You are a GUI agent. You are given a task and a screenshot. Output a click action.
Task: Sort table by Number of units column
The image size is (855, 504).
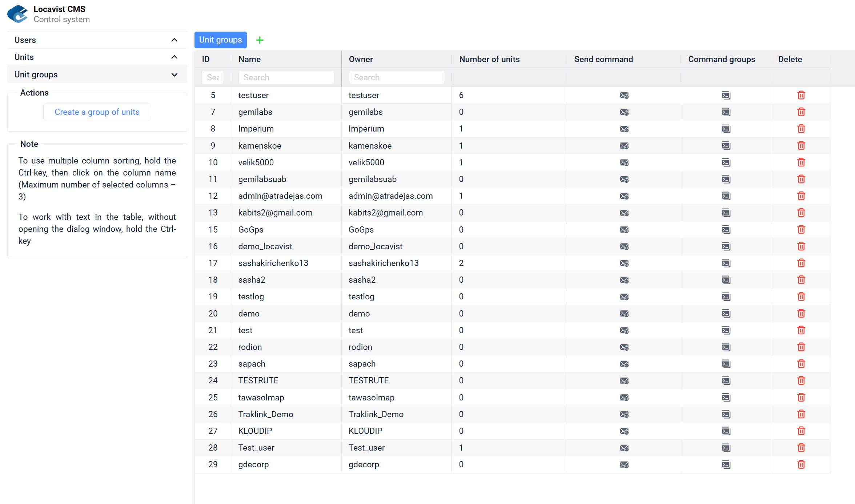489,59
